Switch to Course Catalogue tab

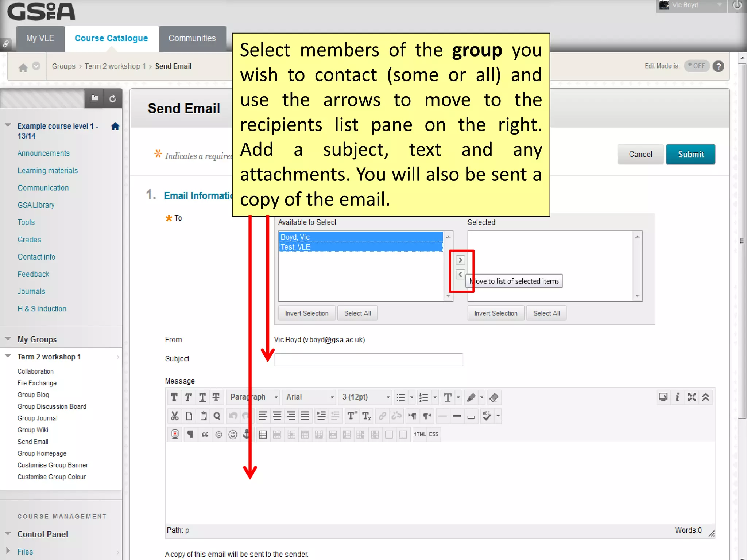coord(111,39)
